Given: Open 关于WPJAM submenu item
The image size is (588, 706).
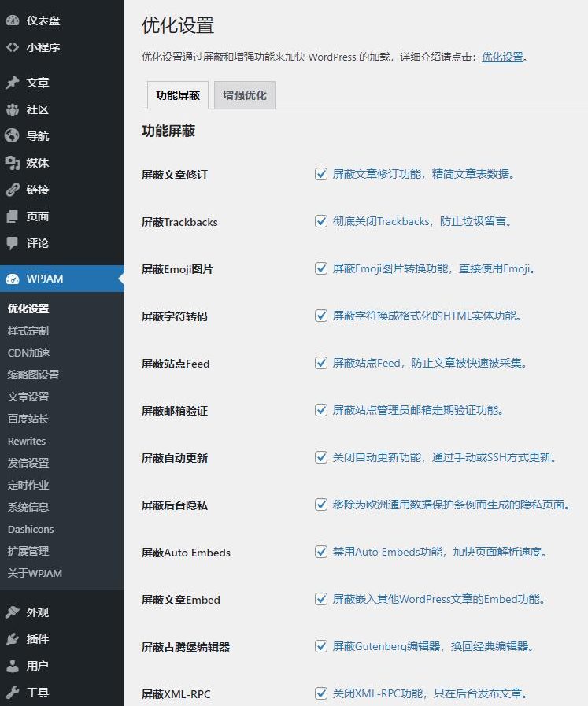Looking at the screenshot, I should pyautogui.click(x=35, y=573).
